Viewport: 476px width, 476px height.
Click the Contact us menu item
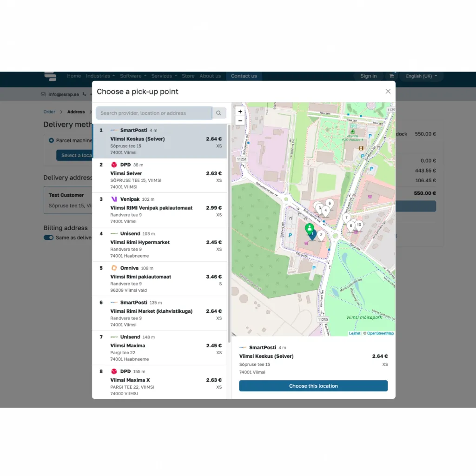coord(244,76)
